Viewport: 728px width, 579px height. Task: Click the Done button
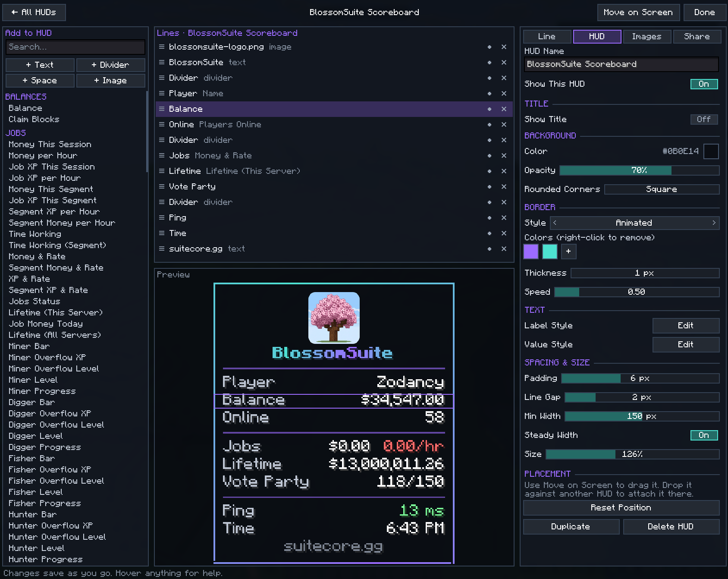click(704, 13)
